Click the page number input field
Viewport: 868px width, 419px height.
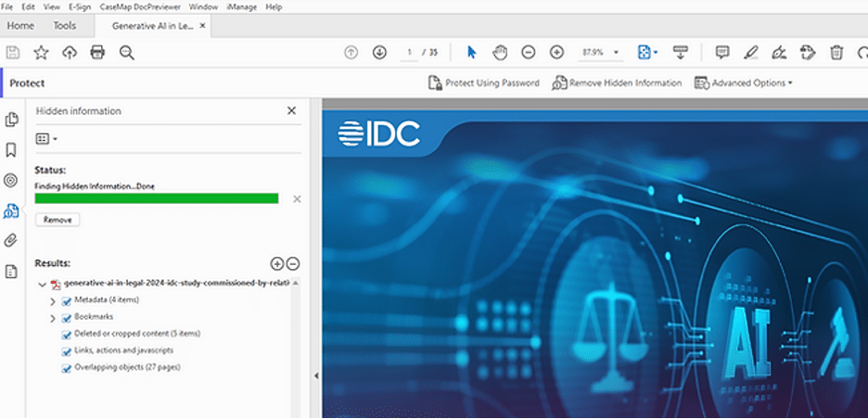tap(409, 53)
